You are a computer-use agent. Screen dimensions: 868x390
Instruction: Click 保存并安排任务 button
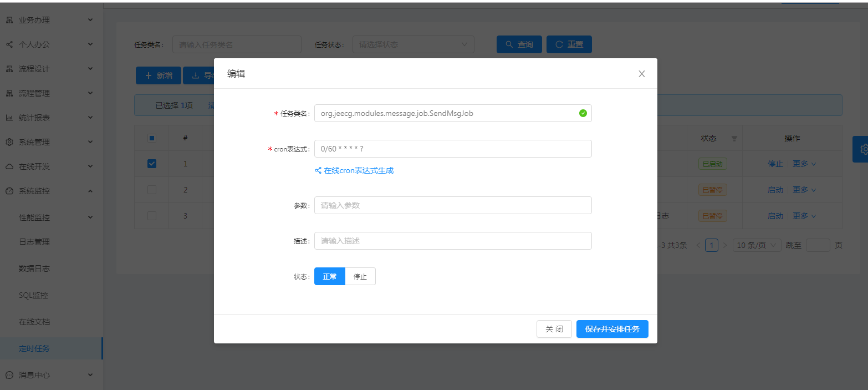612,329
